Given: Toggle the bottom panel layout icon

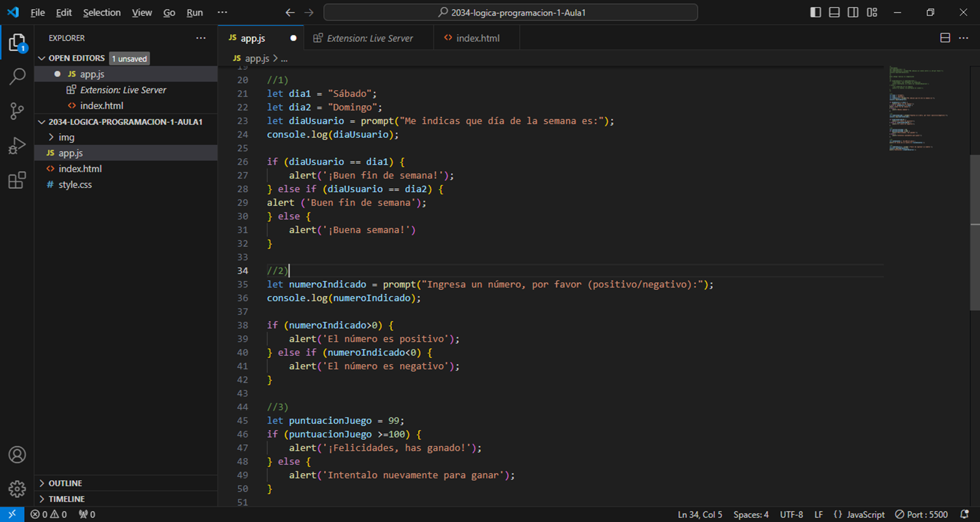Looking at the screenshot, I should coord(834,12).
